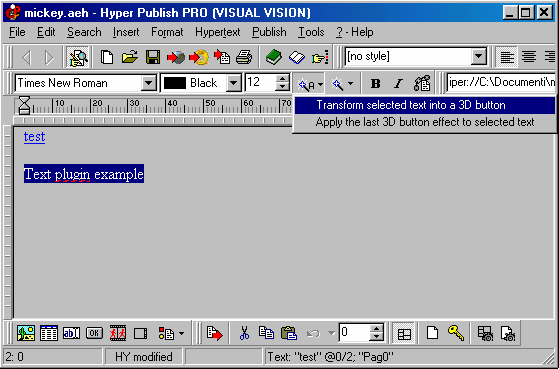
Task: Choose Apply the last 3D button effect
Action: click(x=425, y=122)
